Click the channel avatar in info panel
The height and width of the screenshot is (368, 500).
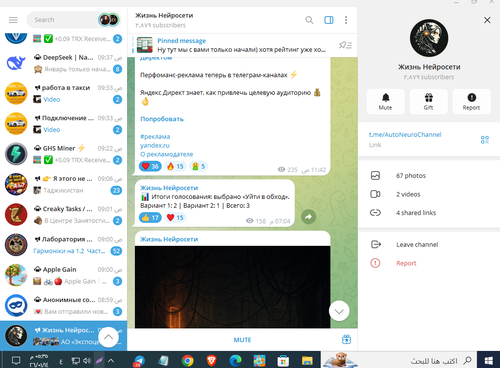tap(429, 38)
